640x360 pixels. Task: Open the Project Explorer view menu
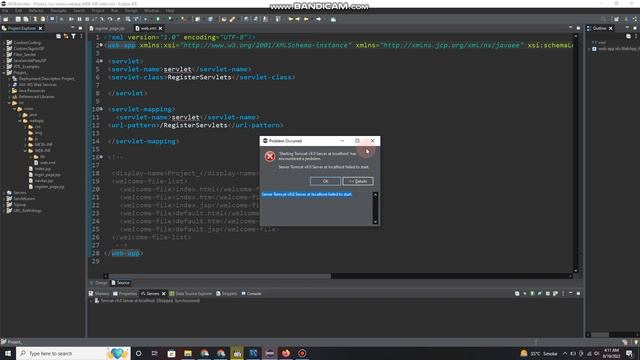81,36
